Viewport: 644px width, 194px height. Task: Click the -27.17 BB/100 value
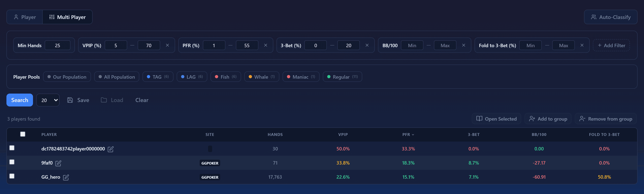539,163
